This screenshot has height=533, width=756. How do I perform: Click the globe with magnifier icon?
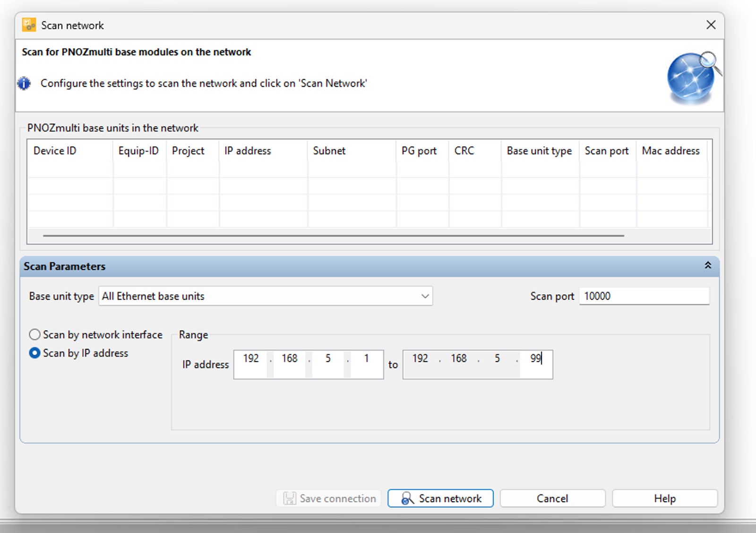click(694, 77)
